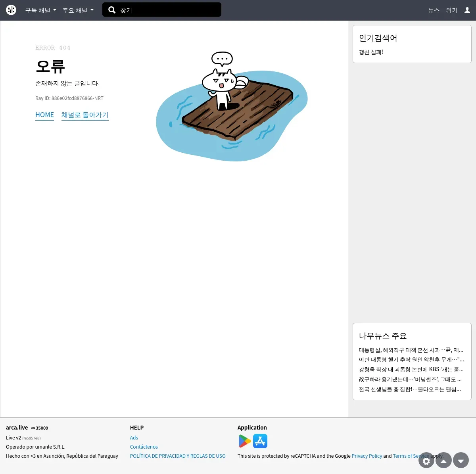476x474 pixels.
Task: Click the Apple App Store icon
Action: click(260, 441)
